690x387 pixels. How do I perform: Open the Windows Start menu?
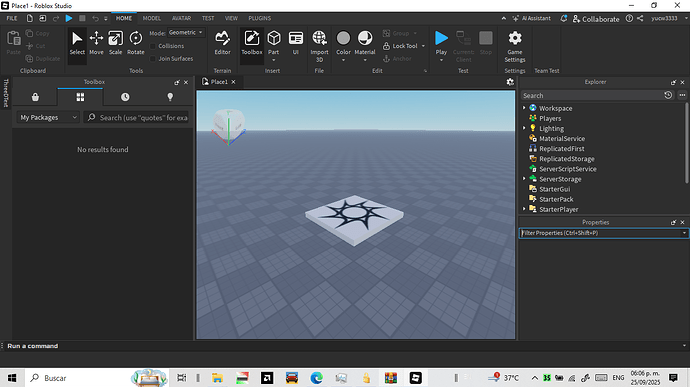12,378
